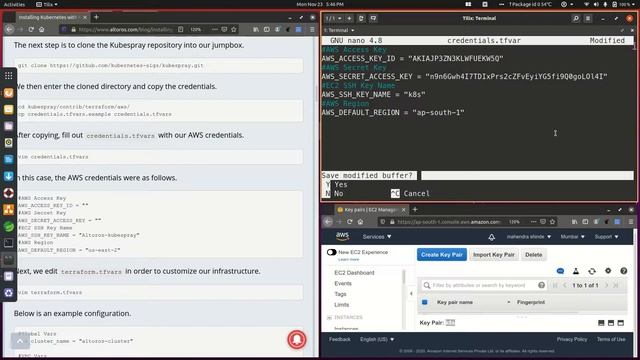Open mahendra shinde account dropdown
Screen dimensions: 640x360
pyautogui.click(x=529, y=237)
